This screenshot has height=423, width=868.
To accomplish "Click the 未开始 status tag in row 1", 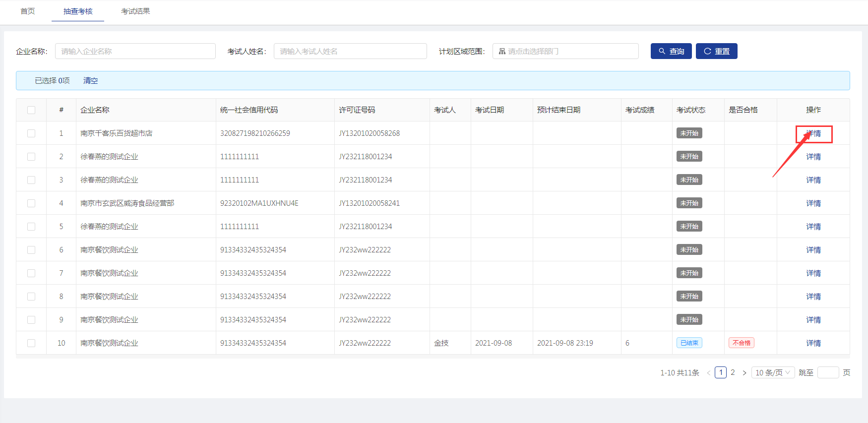I will [689, 133].
